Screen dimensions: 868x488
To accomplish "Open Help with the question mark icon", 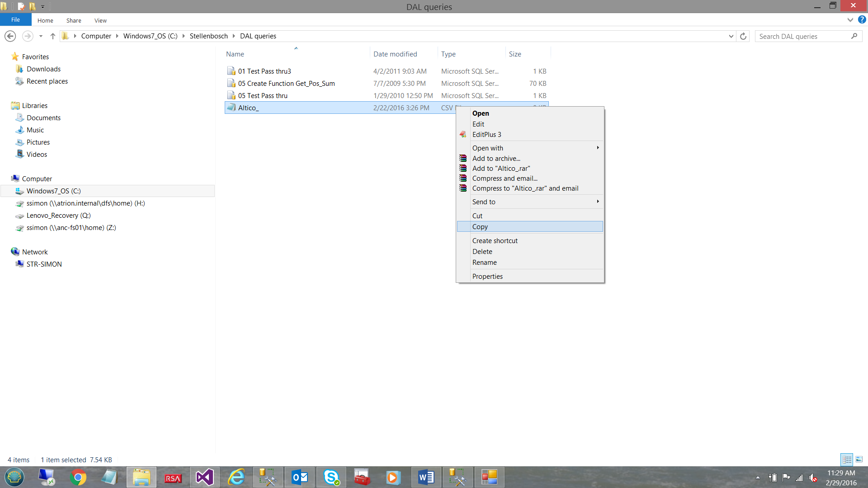I will pyautogui.click(x=862, y=20).
